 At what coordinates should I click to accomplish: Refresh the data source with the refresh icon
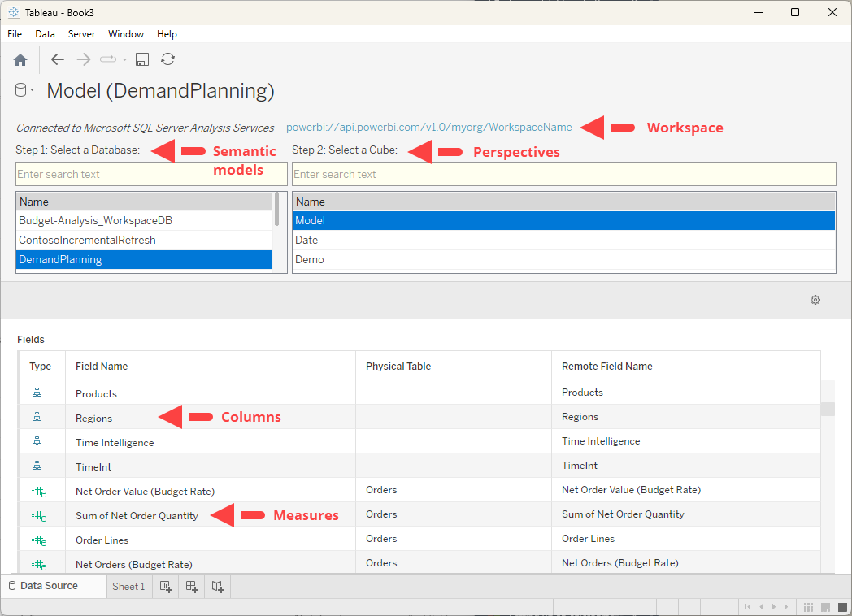(167, 59)
